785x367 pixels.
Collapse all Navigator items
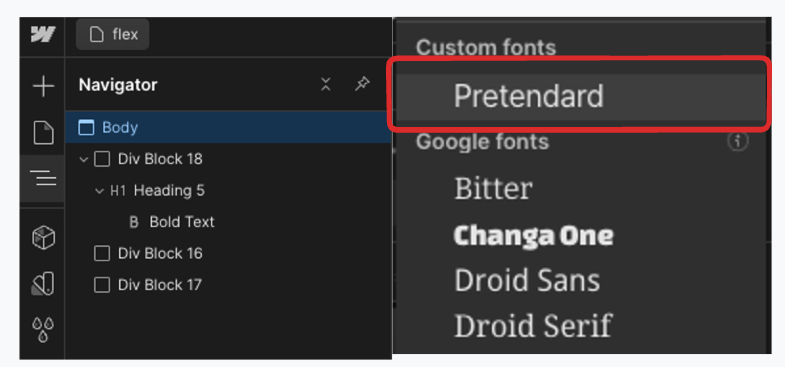pos(325,84)
